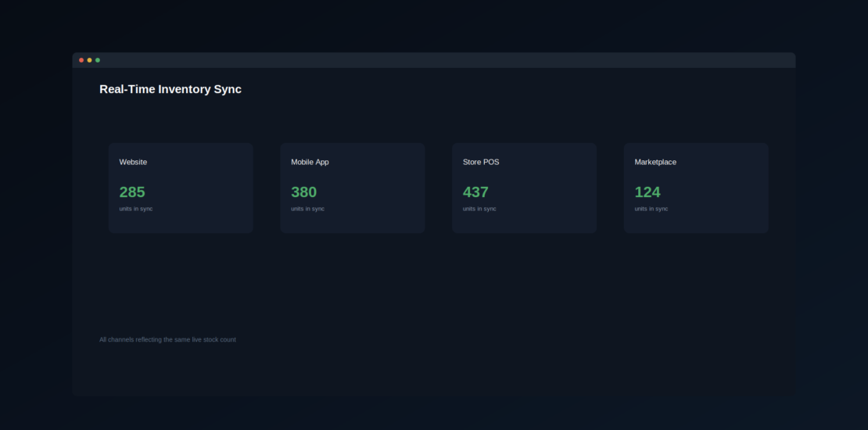Image resolution: width=868 pixels, height=430 pixels.
Task: Click the all channels footer caption
Action: (167, 340)
